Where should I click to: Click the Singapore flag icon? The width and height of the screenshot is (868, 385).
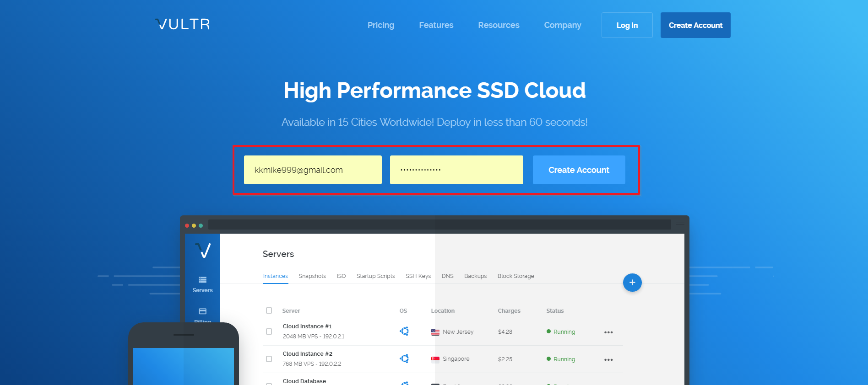(435, 359)
